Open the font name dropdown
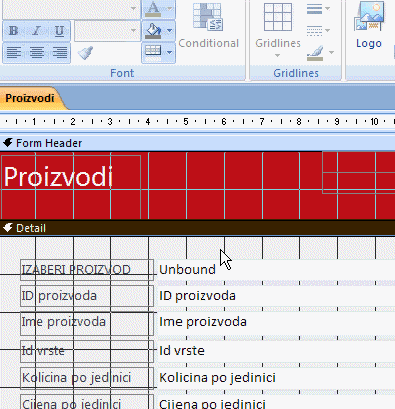The height and width of the screenshot is (409, 395). click(133, 8)
